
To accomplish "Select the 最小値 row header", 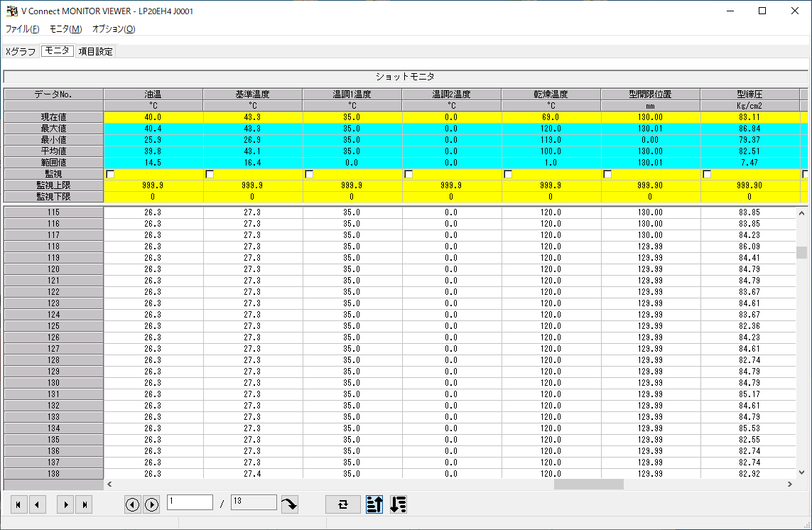I will coord(53,140).
